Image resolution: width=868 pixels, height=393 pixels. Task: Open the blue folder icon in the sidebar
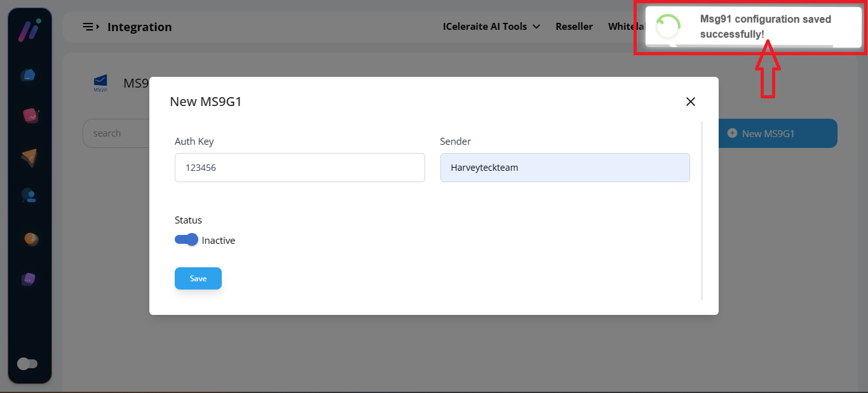click(29, 75)
